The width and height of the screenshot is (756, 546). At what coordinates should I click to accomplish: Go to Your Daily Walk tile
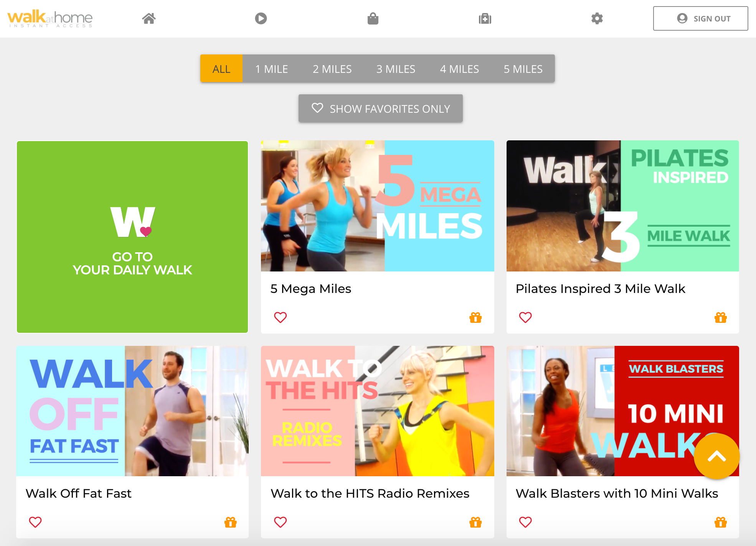(x=132, y=237)
